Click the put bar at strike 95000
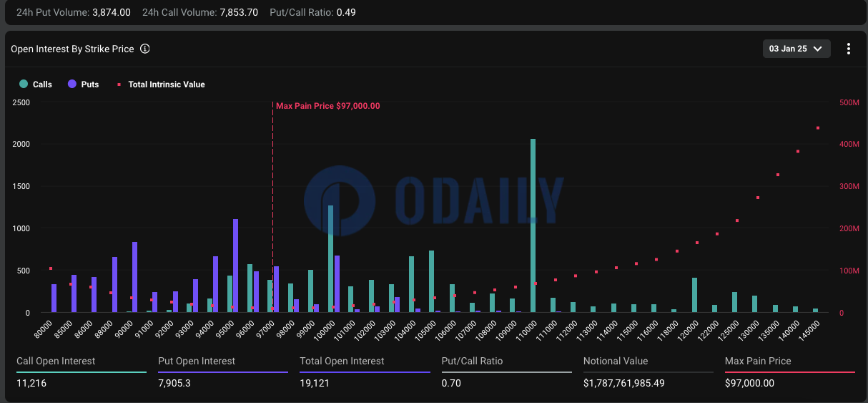Image resolution: width=868 pixels, height=403 pixels. (236, 266)
